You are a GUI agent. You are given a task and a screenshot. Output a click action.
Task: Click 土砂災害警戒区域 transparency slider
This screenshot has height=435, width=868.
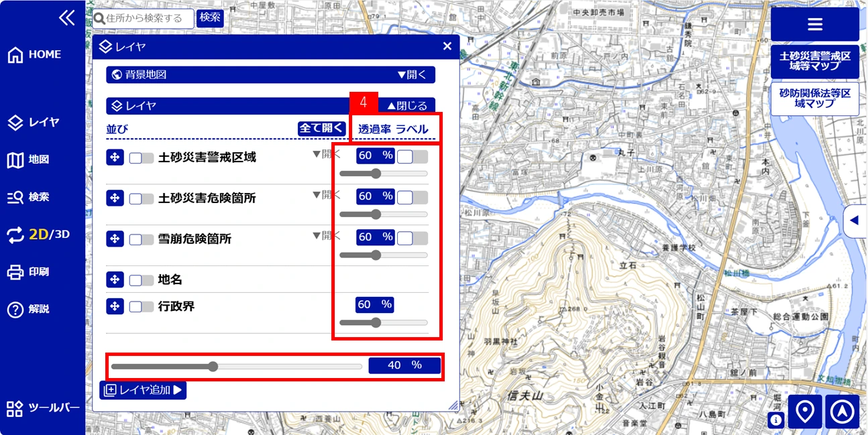click(x=384, y=174)
